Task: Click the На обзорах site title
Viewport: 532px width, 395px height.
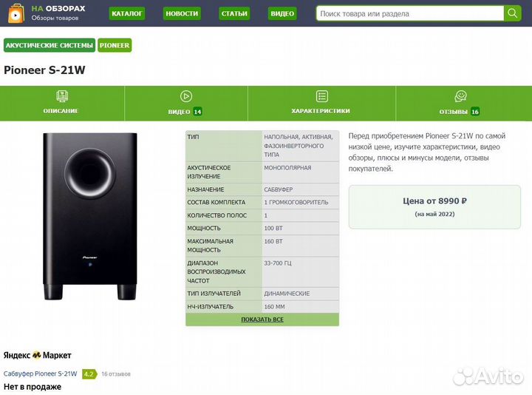Action: click(x=58, y=8)
